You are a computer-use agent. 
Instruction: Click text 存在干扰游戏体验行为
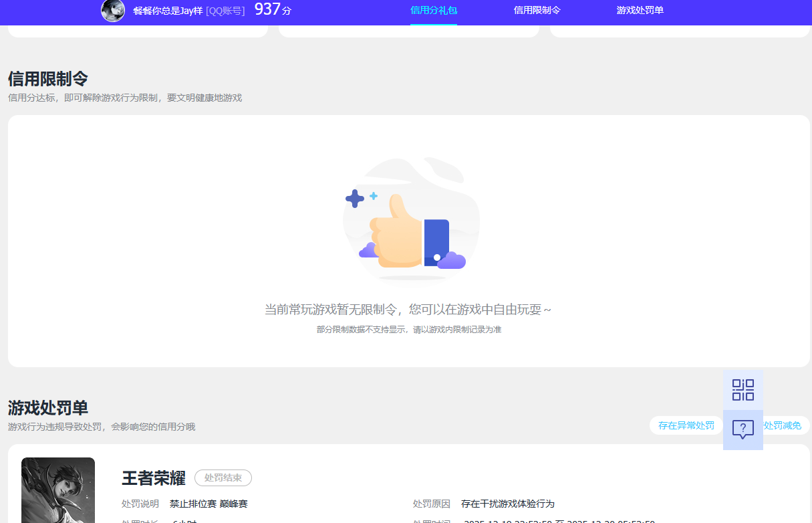pyautogui.click(x=508, y=504)
